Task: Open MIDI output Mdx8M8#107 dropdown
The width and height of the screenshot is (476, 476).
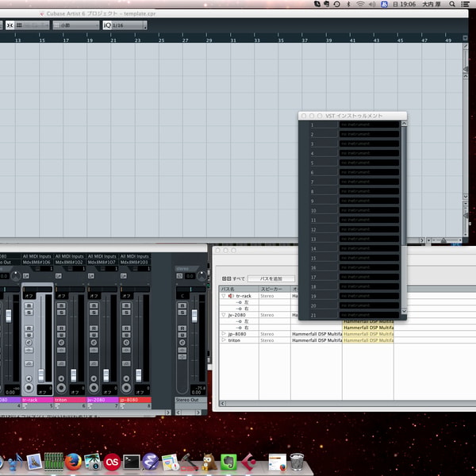Action: (x=102, y=263)
